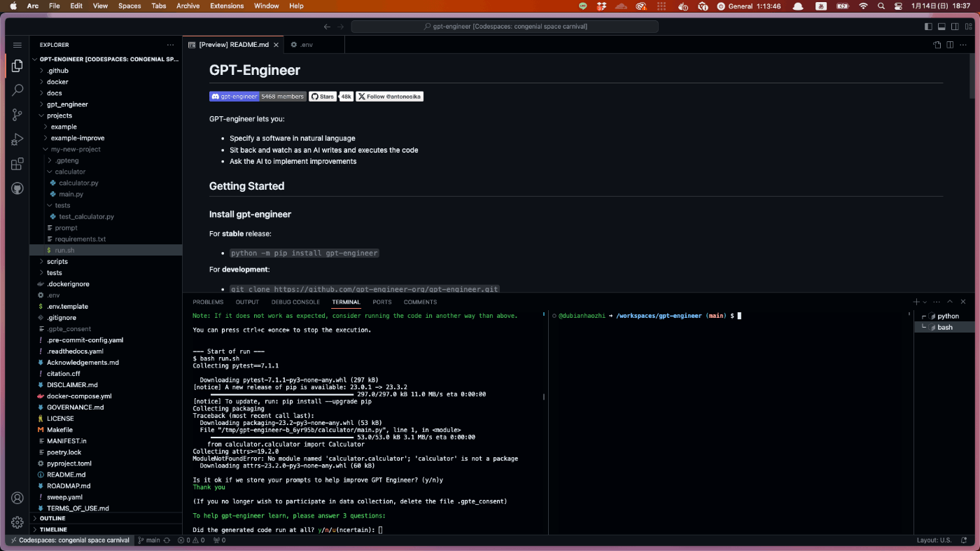Expand the scripts folder
The height and width of the screenshot is (551, 980).
106,261
